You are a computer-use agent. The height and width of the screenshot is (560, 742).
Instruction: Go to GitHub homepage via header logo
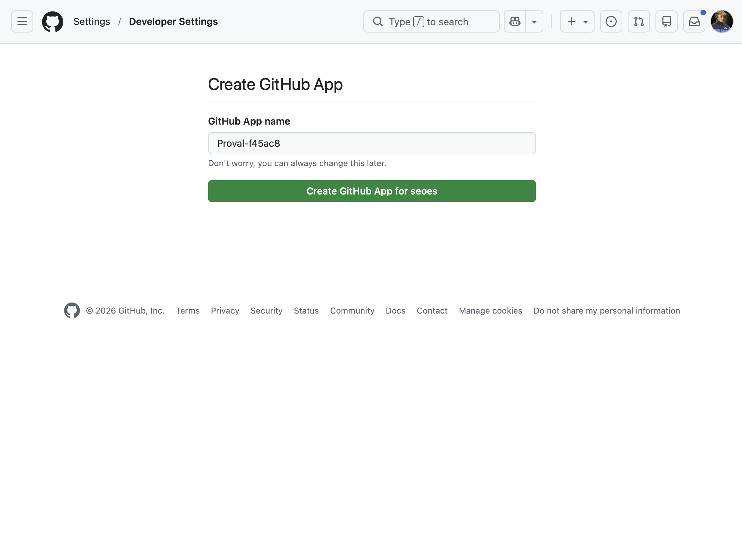[53, 21]
